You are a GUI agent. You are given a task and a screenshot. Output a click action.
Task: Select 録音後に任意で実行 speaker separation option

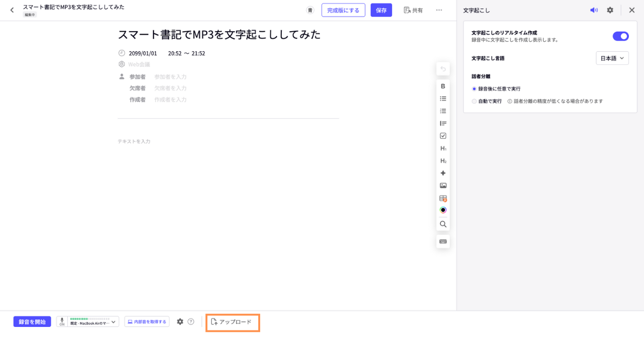point(474,89)
